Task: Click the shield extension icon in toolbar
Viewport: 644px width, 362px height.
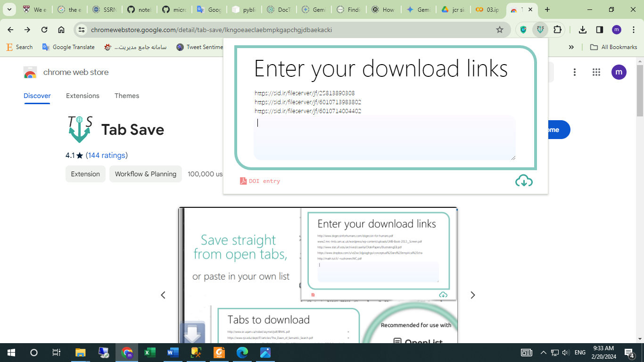Action: point(523,30)
